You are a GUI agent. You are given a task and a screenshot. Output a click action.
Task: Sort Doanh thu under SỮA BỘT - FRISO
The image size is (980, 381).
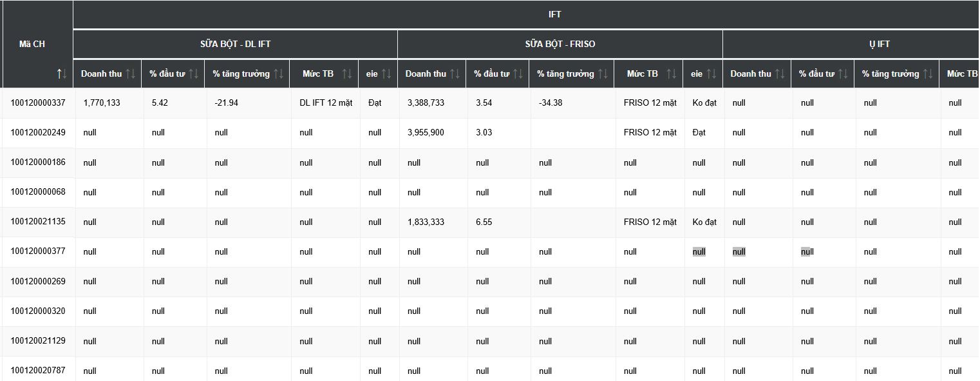point(455,74)
